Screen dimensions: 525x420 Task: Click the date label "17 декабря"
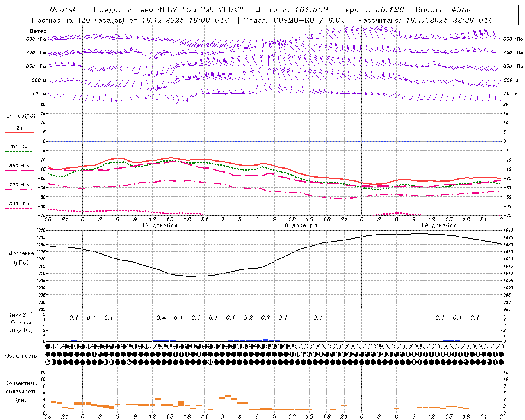tap(160, 226)
